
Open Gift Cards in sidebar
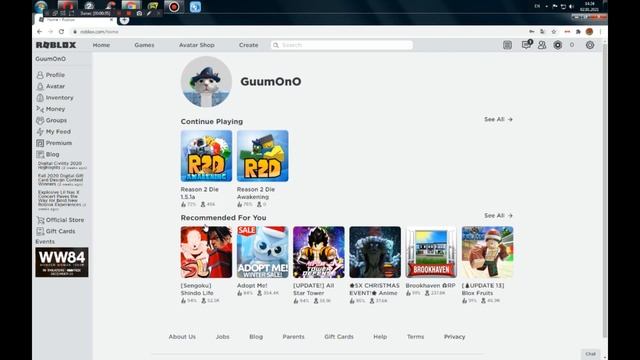56,231
